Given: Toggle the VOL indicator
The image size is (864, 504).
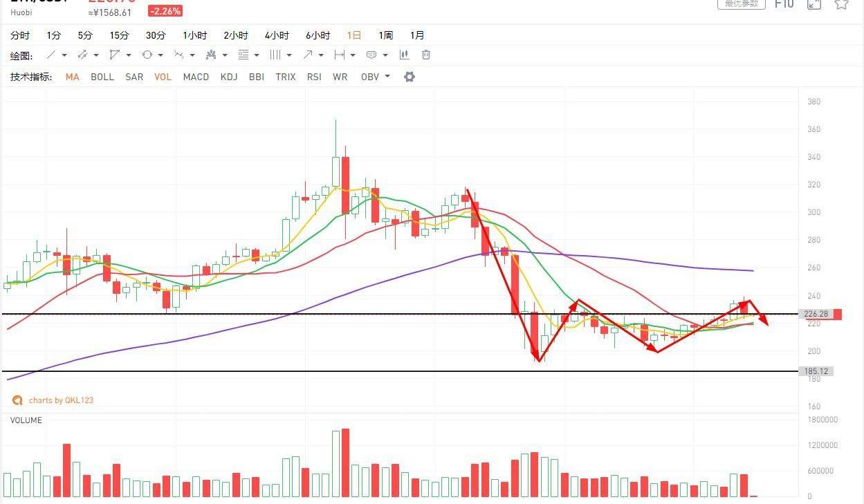Looking at the screenshot, I should tap(163, 77).
